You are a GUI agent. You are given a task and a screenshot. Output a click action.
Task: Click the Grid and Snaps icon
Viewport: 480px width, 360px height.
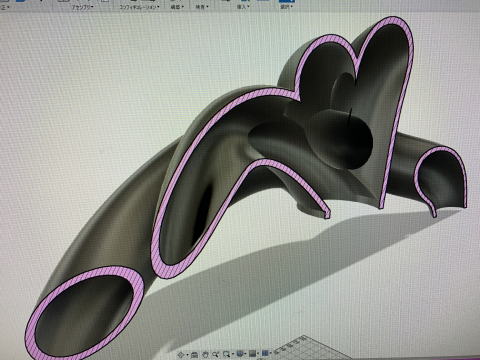point(252,354)
